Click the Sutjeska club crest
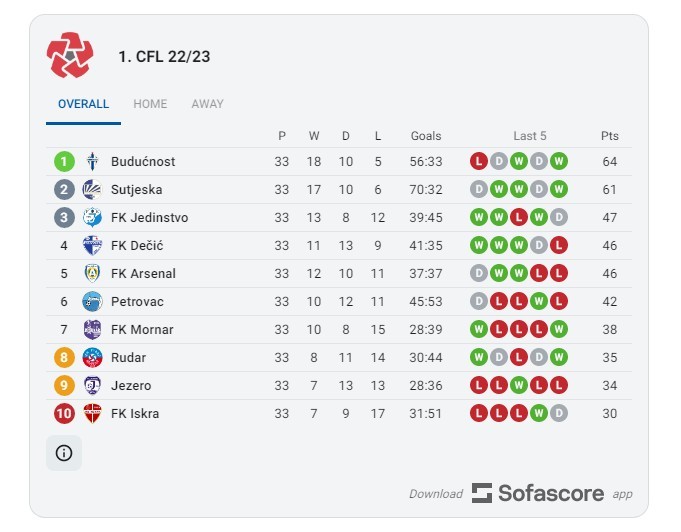Viewport: 681px width, 532px height. point(92,189)
